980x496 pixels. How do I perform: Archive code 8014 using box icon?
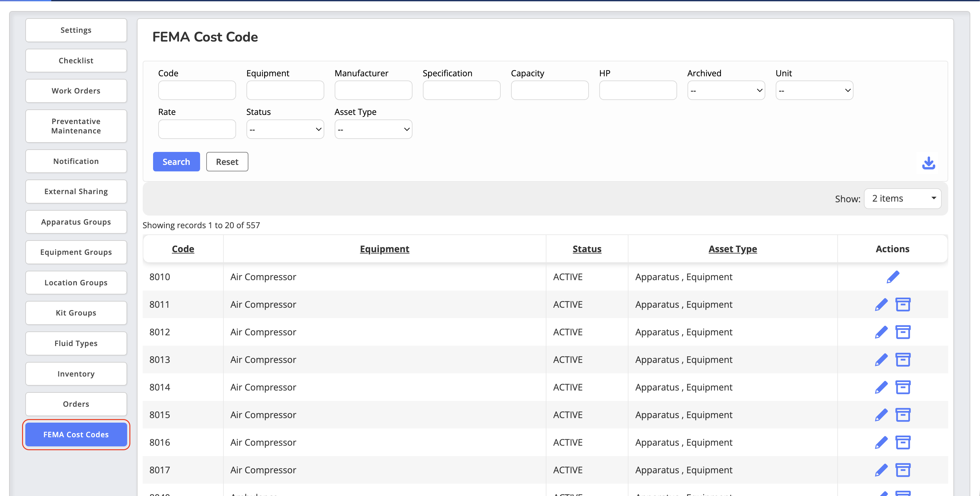click(903, 388)
